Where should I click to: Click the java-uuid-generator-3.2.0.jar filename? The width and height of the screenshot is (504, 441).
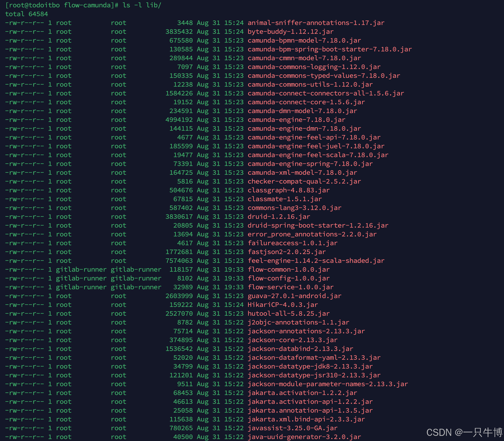(x=304, y=437)
